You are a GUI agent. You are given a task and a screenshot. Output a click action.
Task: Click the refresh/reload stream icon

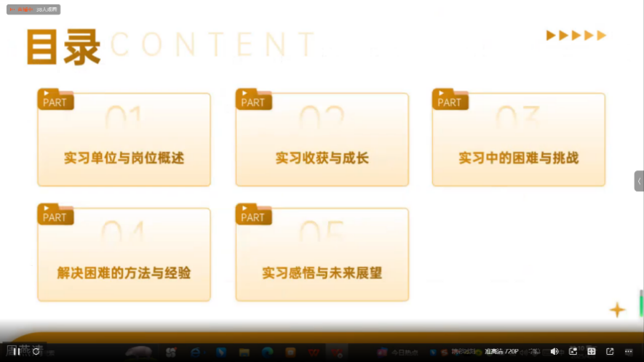(36, 351)
